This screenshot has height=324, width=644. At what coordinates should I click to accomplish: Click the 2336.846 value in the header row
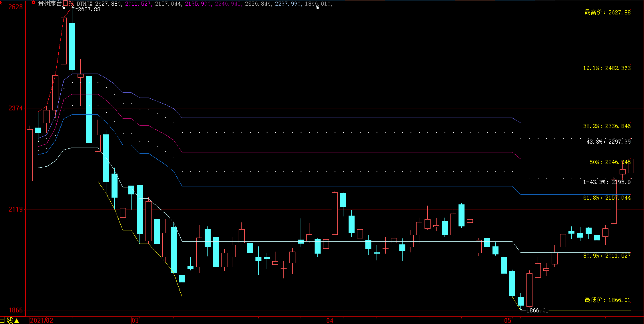click(x=258, y=4)
